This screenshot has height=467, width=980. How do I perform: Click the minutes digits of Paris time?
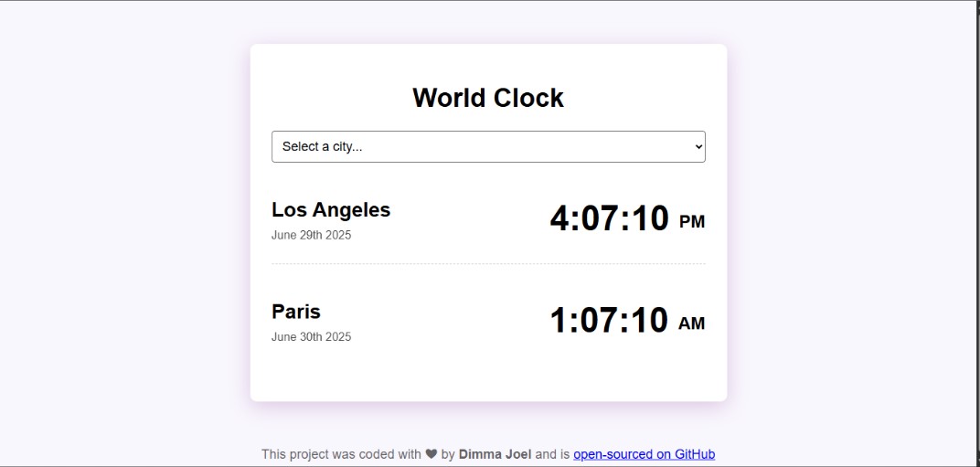click(600, 321)
